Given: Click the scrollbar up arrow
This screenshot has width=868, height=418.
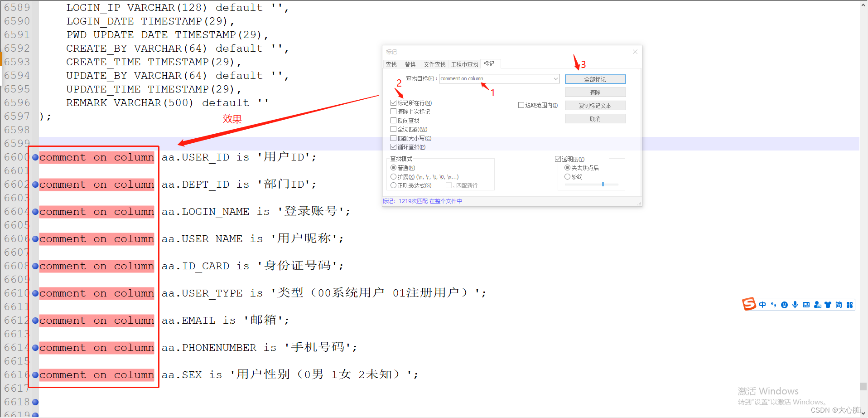Looking at the screenshot, I should (x=863, y=5).
